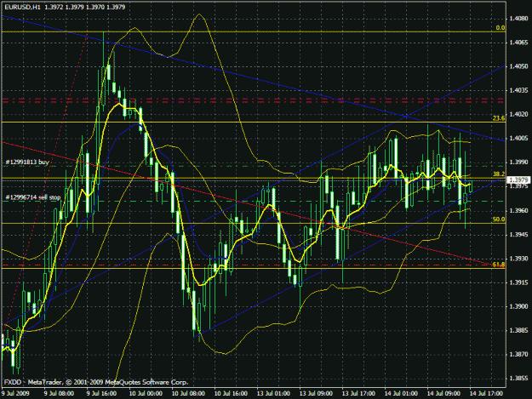
Task: Click the 1.3870 price axis label
Action: point(519,354)
